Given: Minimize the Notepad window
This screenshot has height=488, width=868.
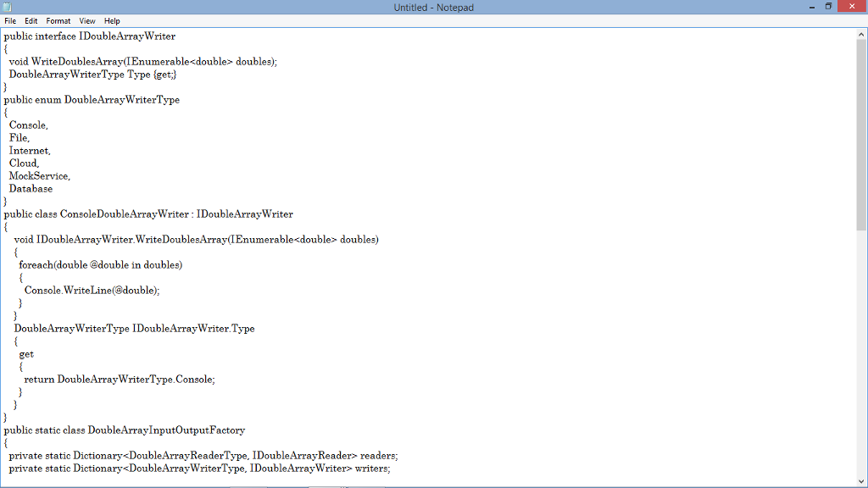Looking at the screenshot, I should tap(812, 7).
